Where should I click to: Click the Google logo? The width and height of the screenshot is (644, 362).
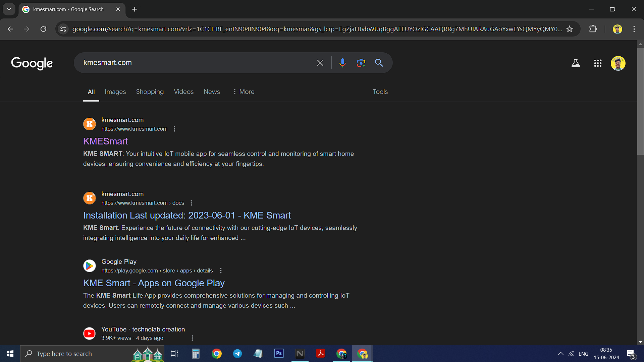pos(32,63)
